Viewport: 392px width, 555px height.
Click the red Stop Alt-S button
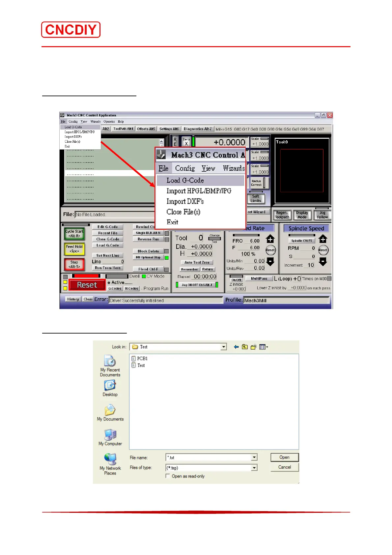[74, 264]
